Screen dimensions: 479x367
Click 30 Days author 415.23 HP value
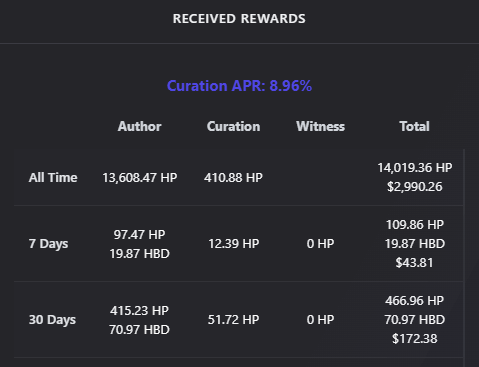[x=139, y=311]
